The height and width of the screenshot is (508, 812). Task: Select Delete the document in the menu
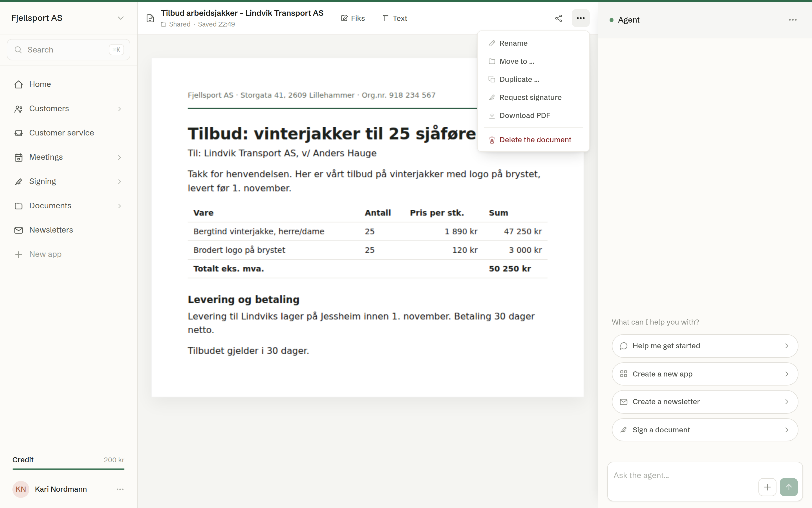point(533,140)
